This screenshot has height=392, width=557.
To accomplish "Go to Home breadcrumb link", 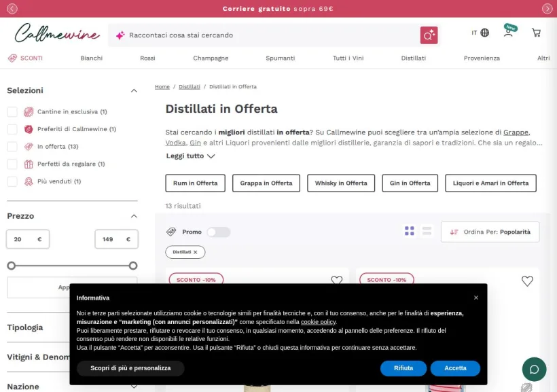I will point(162,87).
